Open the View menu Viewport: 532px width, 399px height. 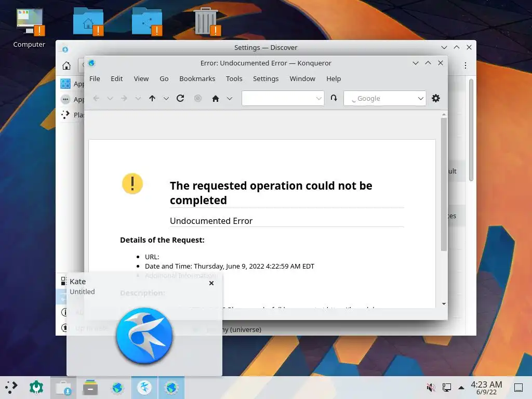[x=141, y=79]
